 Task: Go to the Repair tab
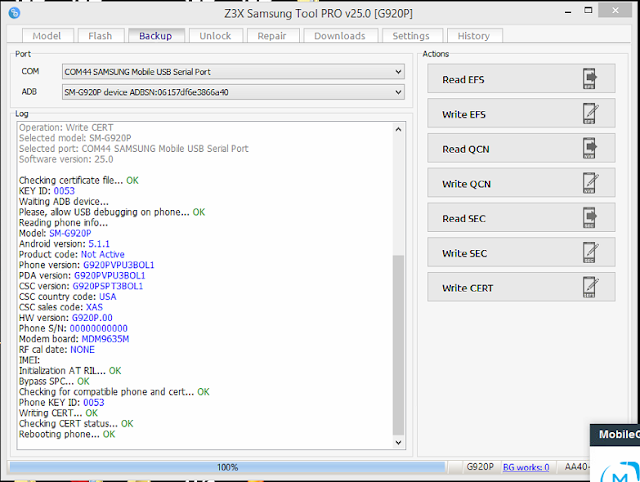coord(272,36)
